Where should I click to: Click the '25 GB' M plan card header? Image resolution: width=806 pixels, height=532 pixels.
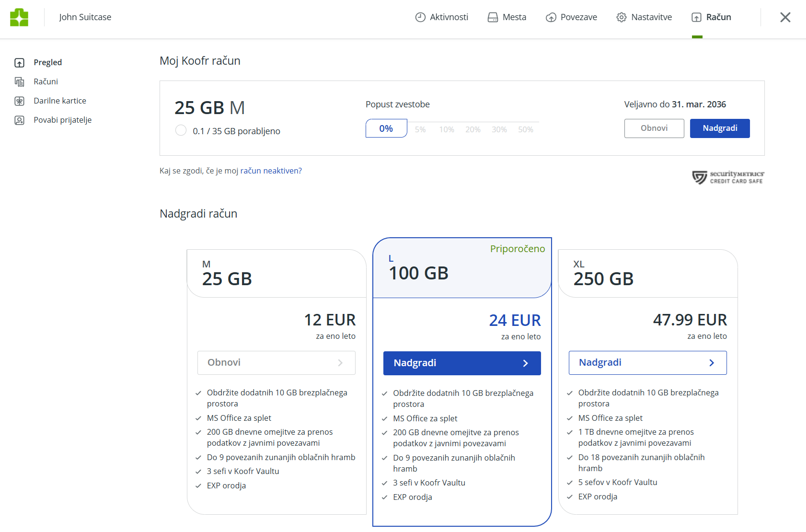227,279
